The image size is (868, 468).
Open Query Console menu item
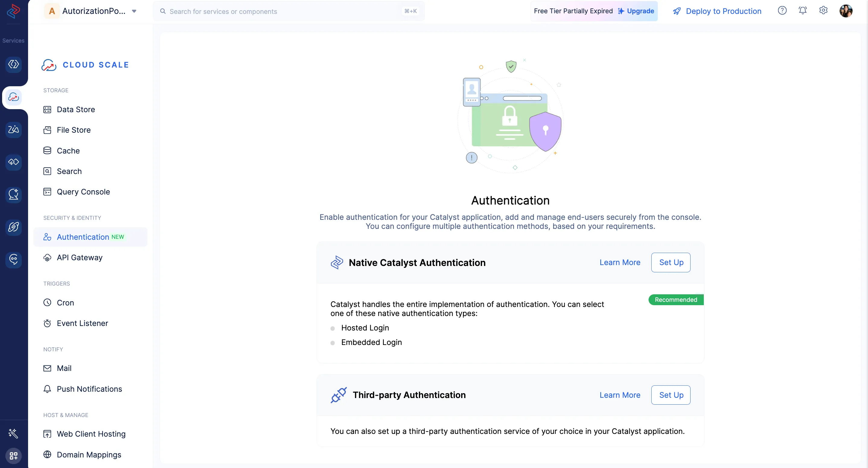point(83,192)
